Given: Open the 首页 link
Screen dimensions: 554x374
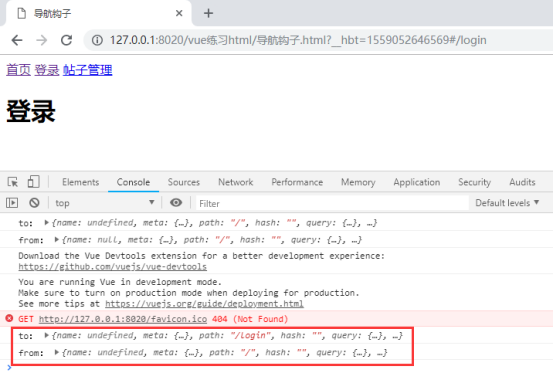Looking at the screenshot, I should pos(18,70).
